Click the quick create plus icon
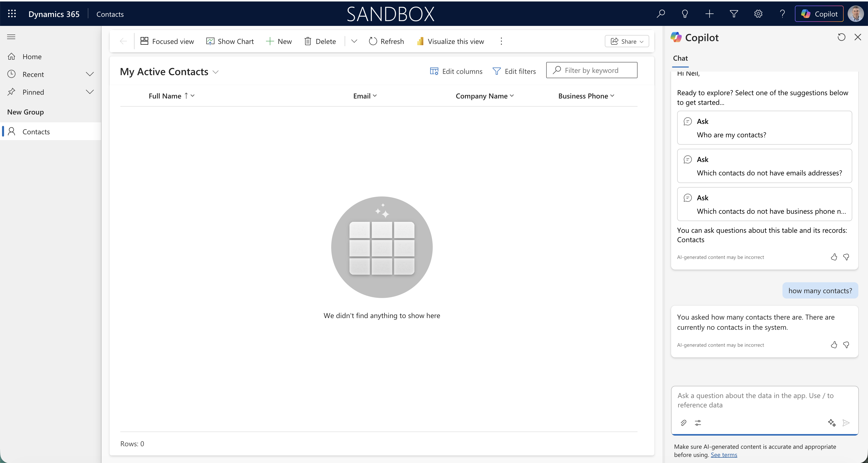This screenshot has height=463, width=868. pos(709,14)
